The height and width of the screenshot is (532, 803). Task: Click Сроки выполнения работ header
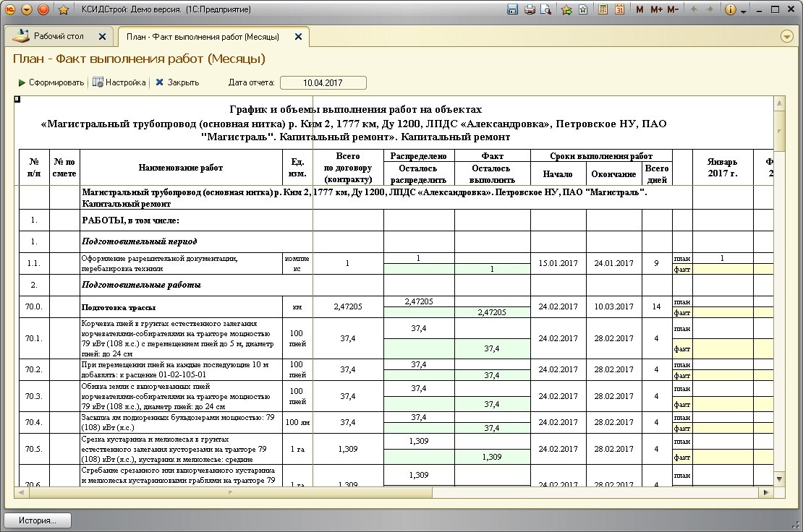coord(601,156)
